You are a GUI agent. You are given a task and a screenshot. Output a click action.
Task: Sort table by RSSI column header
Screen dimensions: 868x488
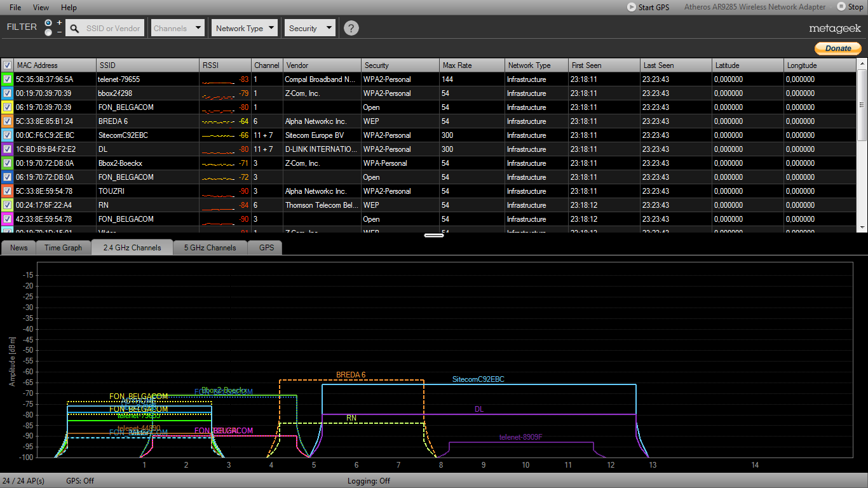point(225,65)
